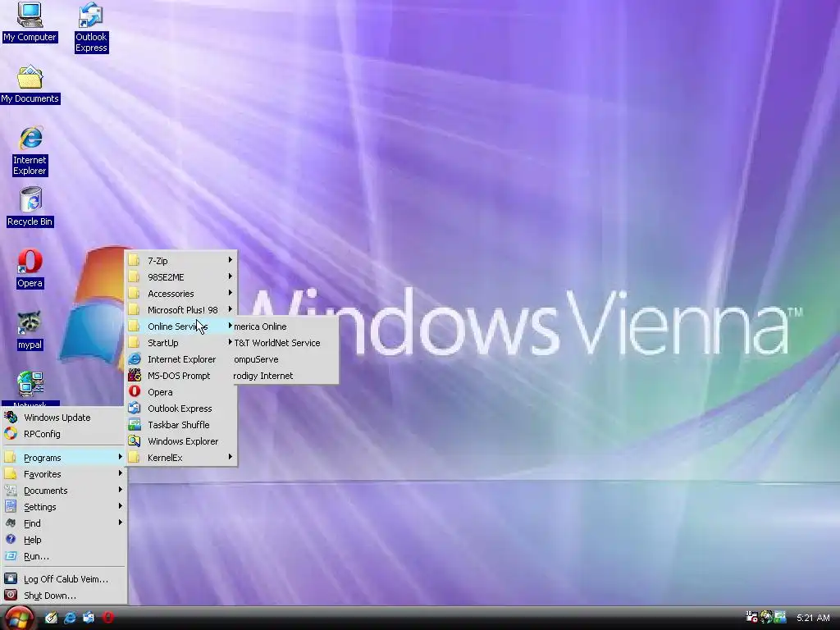This screenshot has width=840, height=630.
Task: Click the MS-DOS Prompt icon
Action: coord(135,376)
